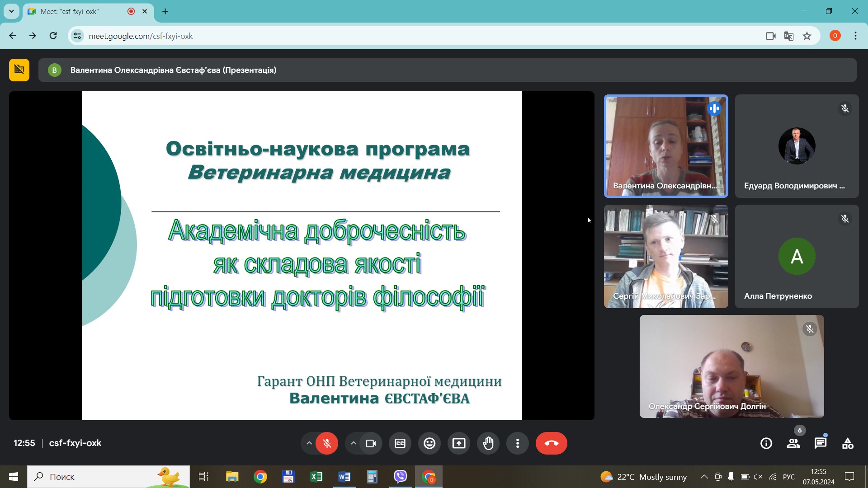Open the Activities panel
This screenshot has height=488, width=868.
coord(848,443)
